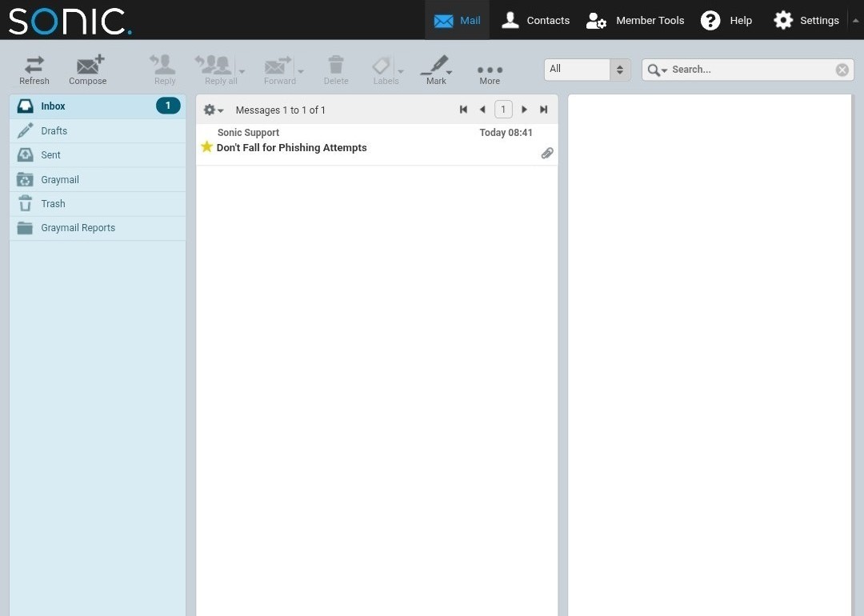Expand the Labels dropdown arrow

tap(401, 72)
